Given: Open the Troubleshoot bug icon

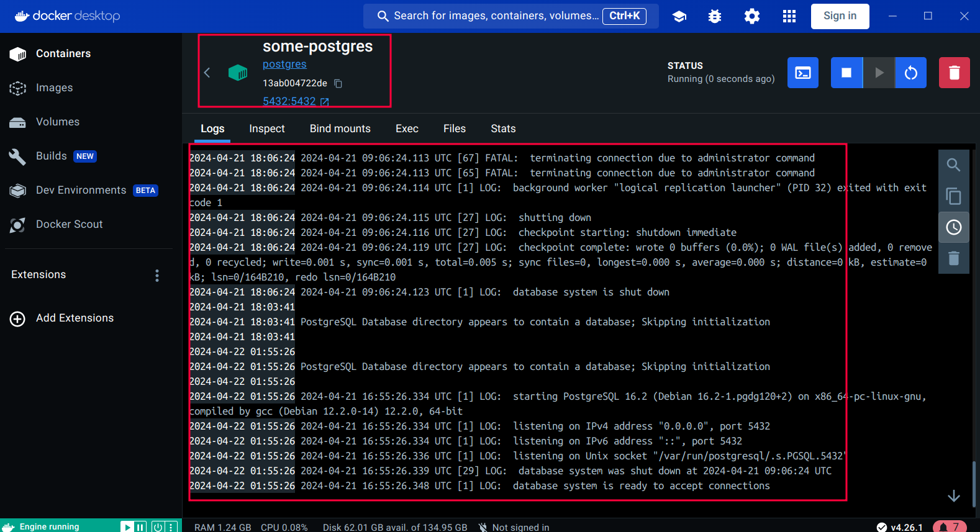Looking at the screenshot, I should (715, 16).
